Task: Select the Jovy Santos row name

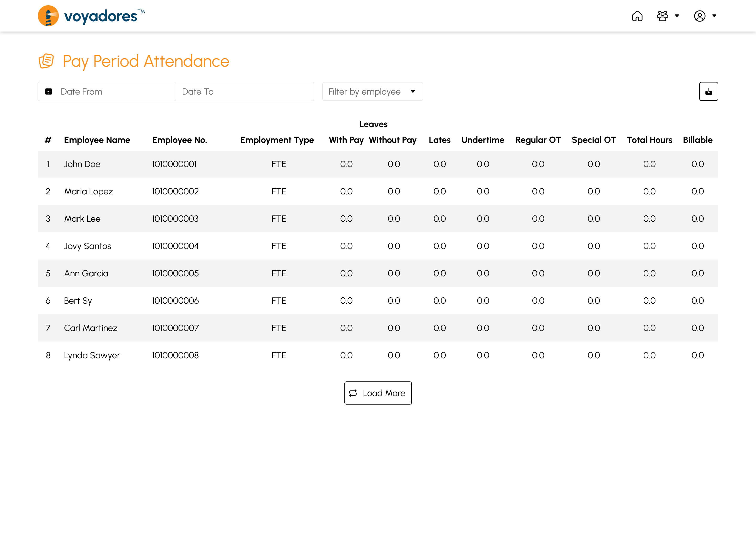Action: [87, 246]
